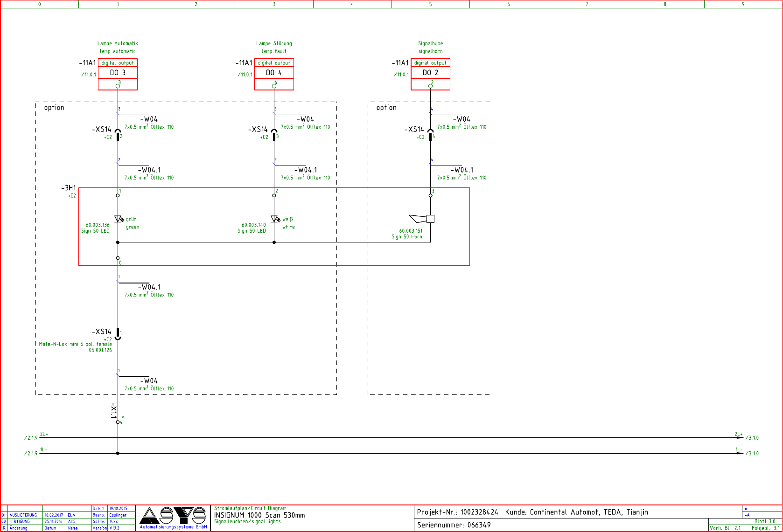Click column header 5 in the top ruler

(x=430, y=4)
